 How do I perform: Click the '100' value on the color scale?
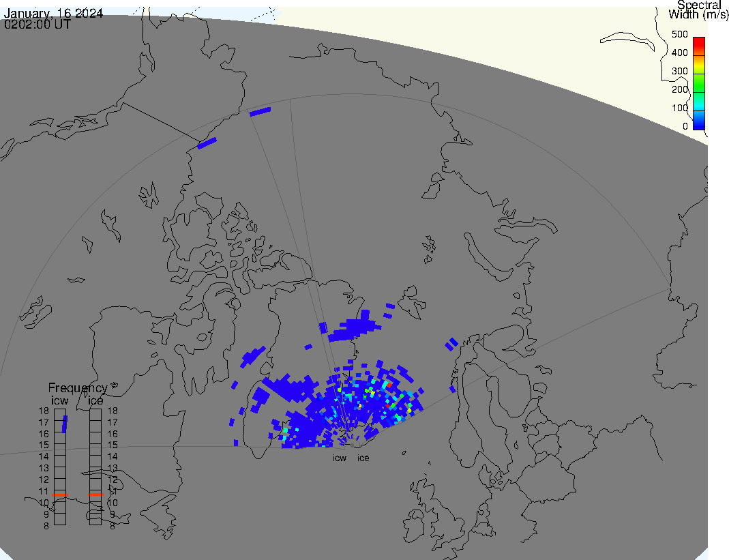(x=680, y=108)
